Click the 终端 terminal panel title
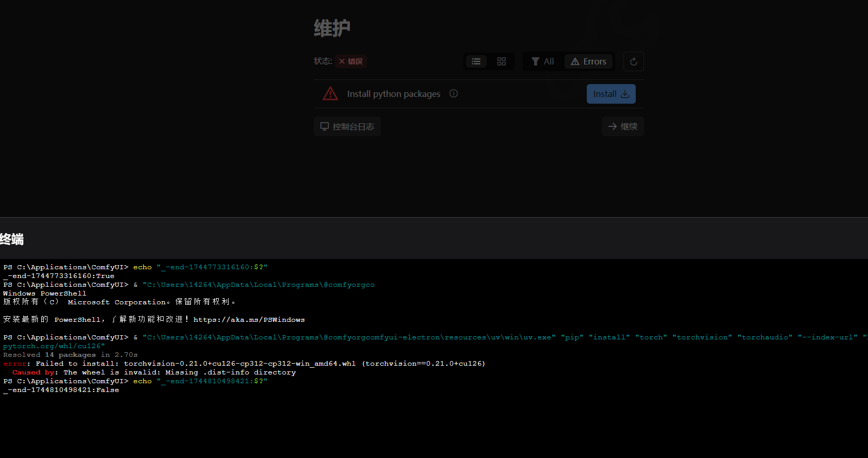This screenshot has width=868, height=458. tap(12, 239)
